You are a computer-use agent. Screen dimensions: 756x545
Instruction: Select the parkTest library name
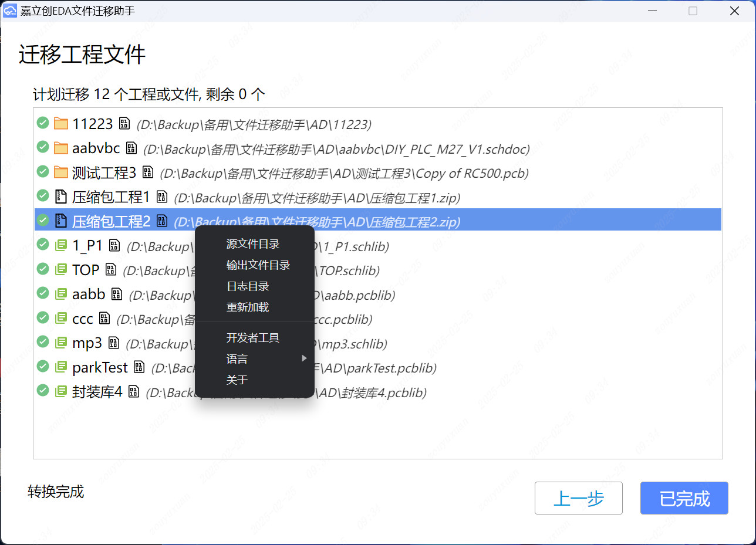(100, 367)
